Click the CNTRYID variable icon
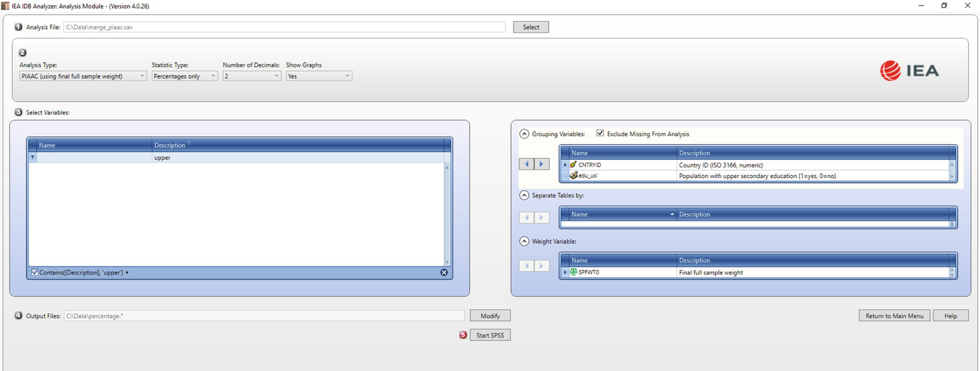The width and height of the screenshot is (980, 371). click(573, 165)
